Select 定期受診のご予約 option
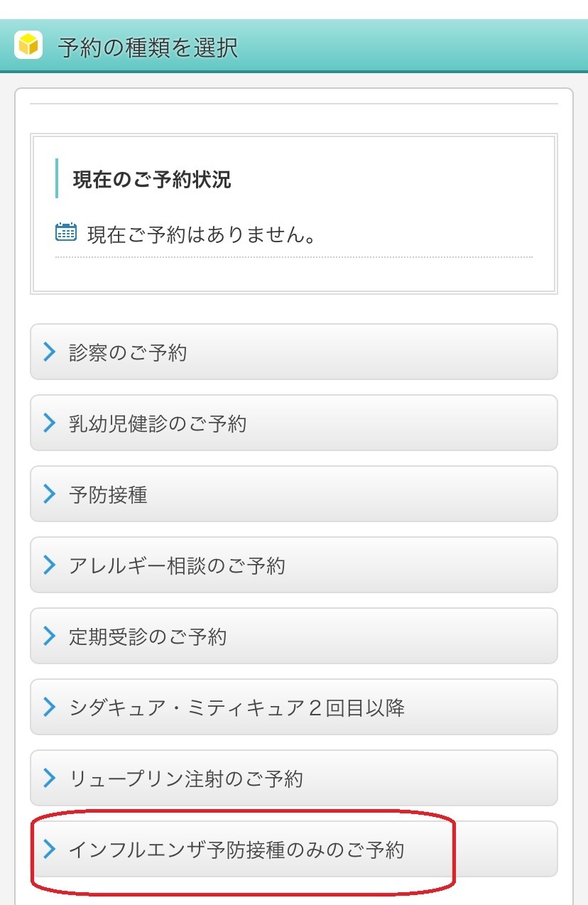The height and width of the screenshot is (905, 588). pos(293,636)
